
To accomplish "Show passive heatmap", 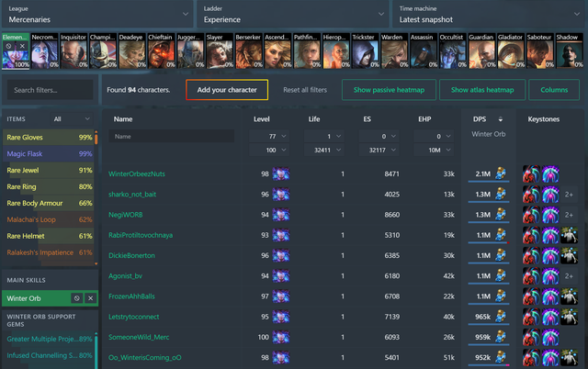I will pyautogui.click(x=389, y=90).
